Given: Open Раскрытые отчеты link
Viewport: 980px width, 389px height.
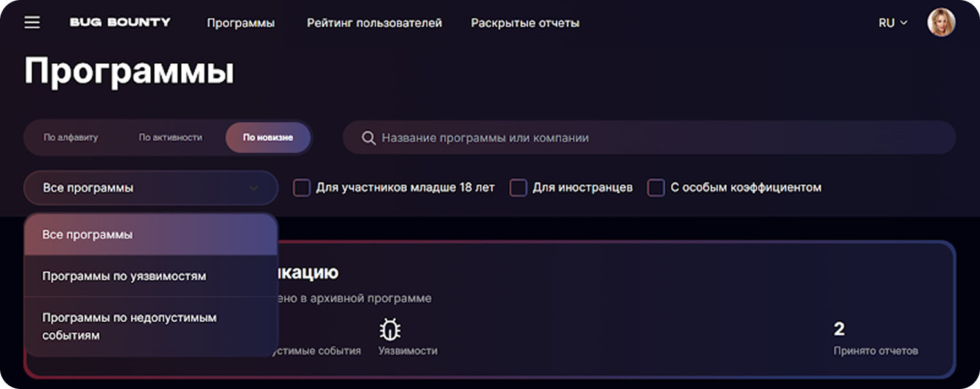Looking at the screenshot, I should pyautogui.click(x=525, y=23).
